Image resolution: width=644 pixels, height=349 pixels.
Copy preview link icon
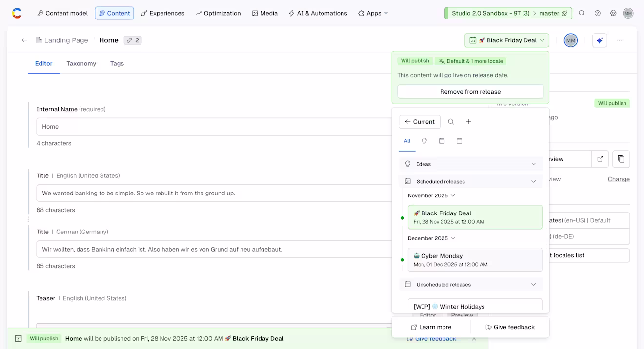click(x=621, y=159)
